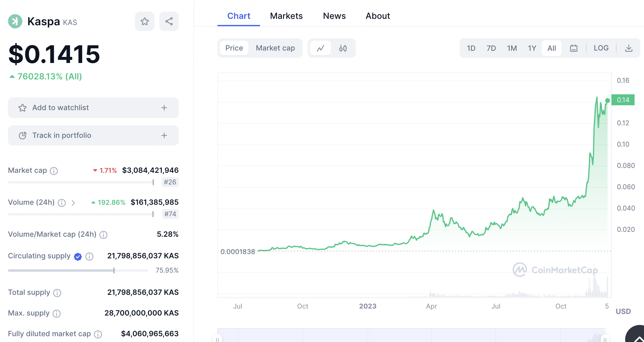This screenshot has height=342, width=644.
Task: Click the 0.14 current price label
Action: tap(623, 100)
